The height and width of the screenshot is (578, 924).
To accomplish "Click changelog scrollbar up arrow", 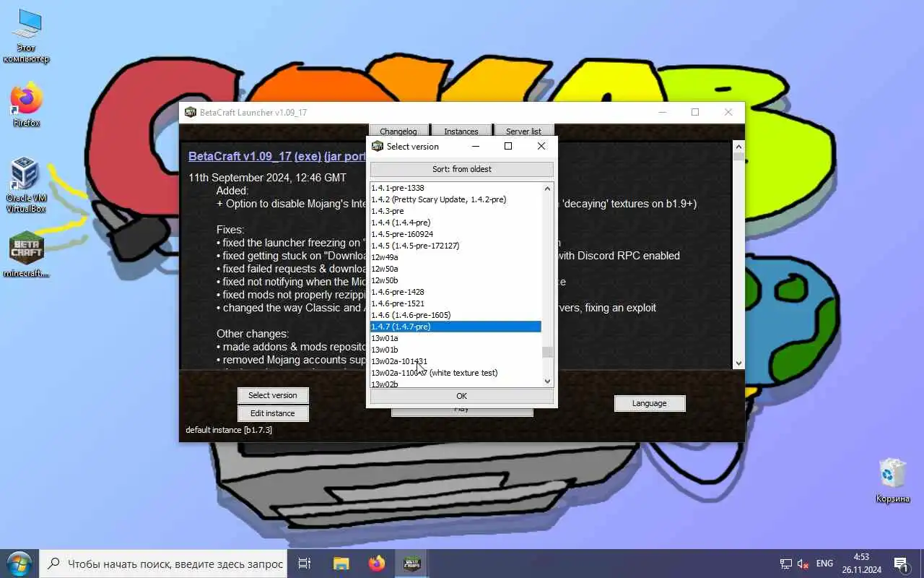I will [x=738, y=146].
